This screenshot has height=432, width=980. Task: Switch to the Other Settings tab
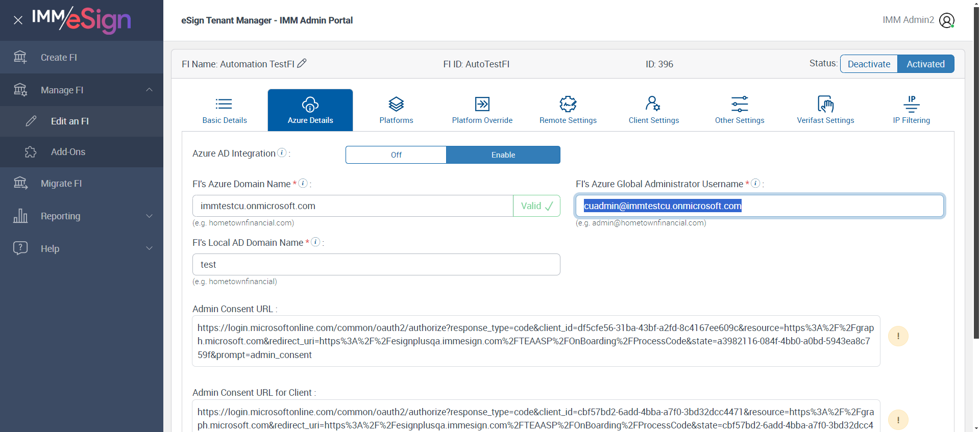click(x=740, y=110)
